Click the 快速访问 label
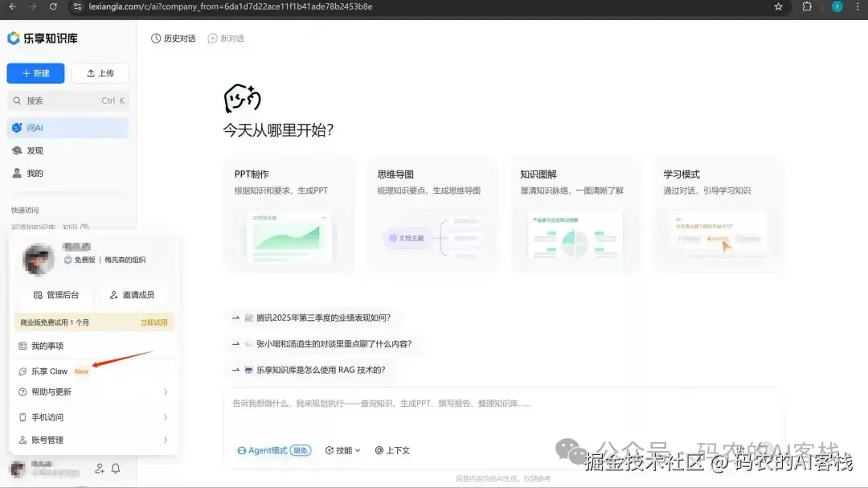 coord(25,211)
